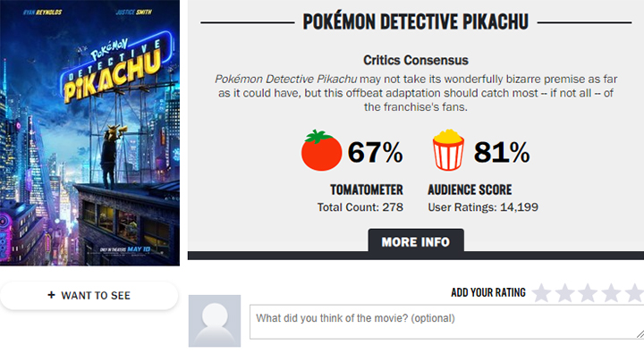Click the review text box

click(447, 322)
